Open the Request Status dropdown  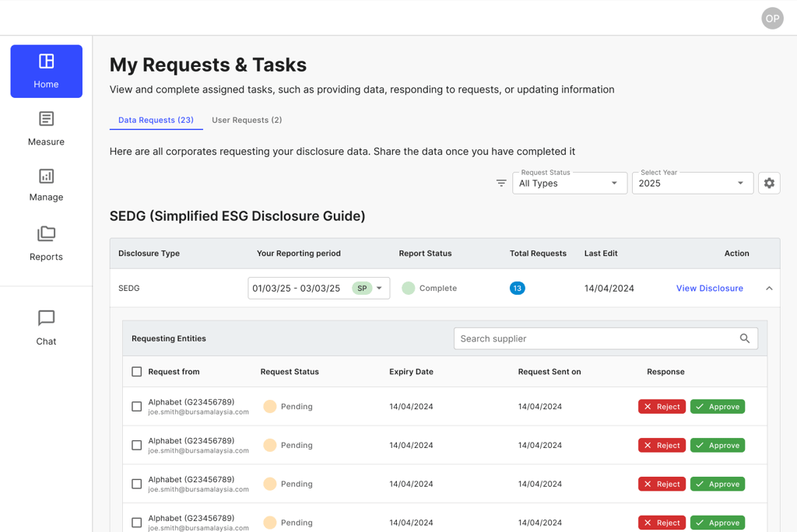[569, 184]
